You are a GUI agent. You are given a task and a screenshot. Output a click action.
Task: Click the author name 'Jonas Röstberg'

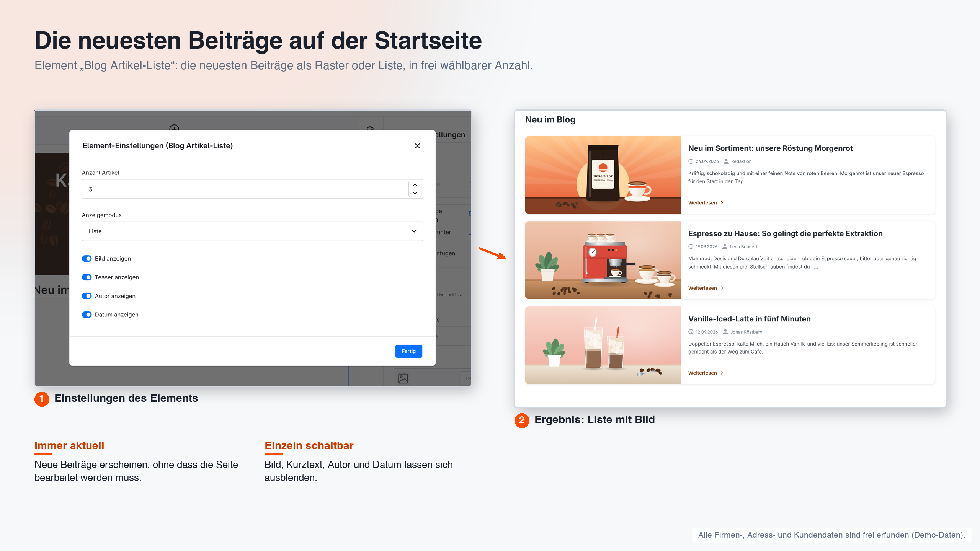pyautogui.click(x=746, y=332)
